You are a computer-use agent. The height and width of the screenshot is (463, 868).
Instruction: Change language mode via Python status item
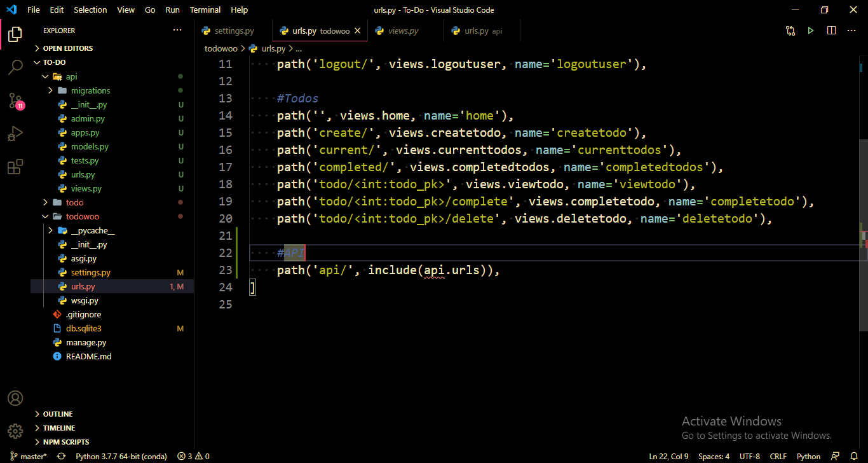coord(808,456)
